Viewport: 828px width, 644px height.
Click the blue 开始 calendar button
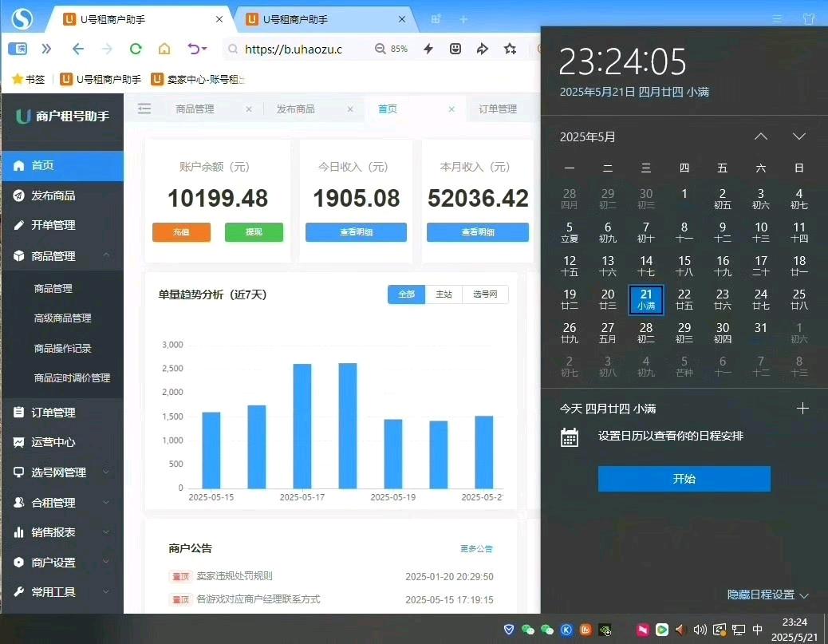[684, 479]
